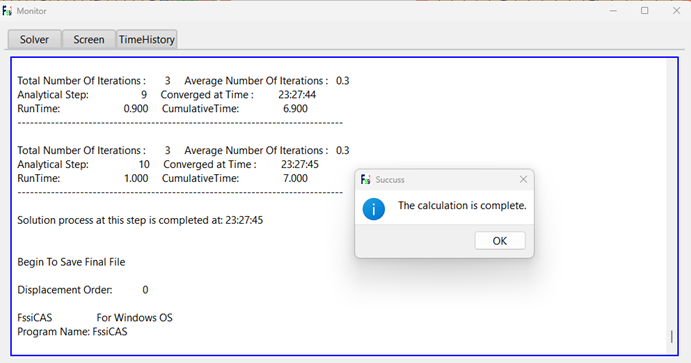Screen dimensions: 691x363
Task: Click the Fsi logo in Succuss title bar
Action: pyautogui.click(x=365, y=179)
